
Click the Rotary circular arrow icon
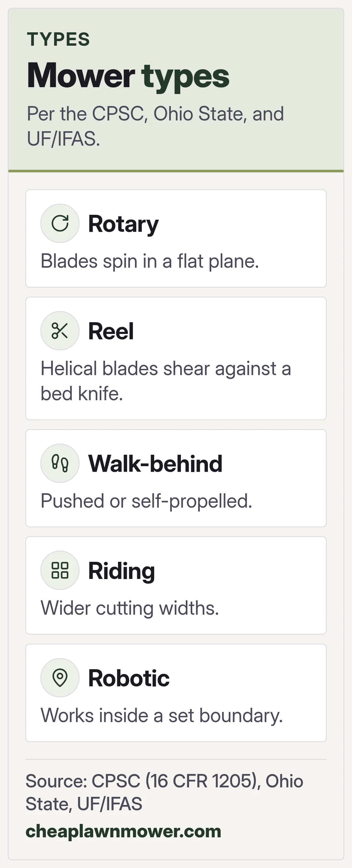pyautogui.click(x=60, y=223)
